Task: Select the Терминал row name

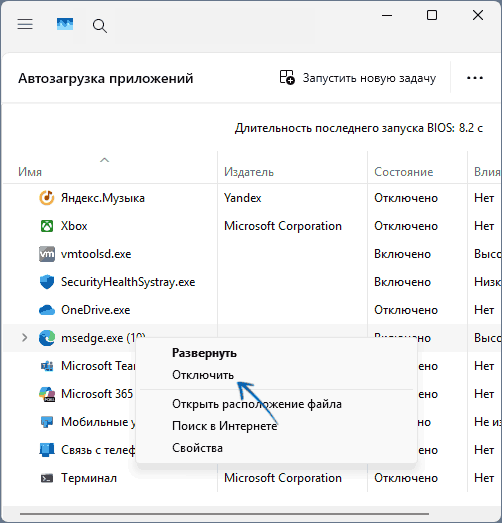Action: (x=89, y=478)
